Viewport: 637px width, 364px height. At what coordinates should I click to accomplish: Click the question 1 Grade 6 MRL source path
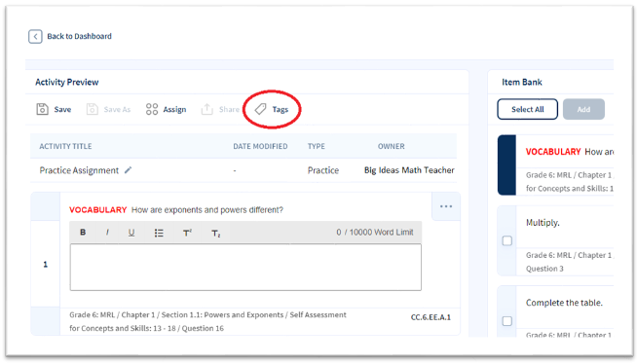(x=207, y=321)
